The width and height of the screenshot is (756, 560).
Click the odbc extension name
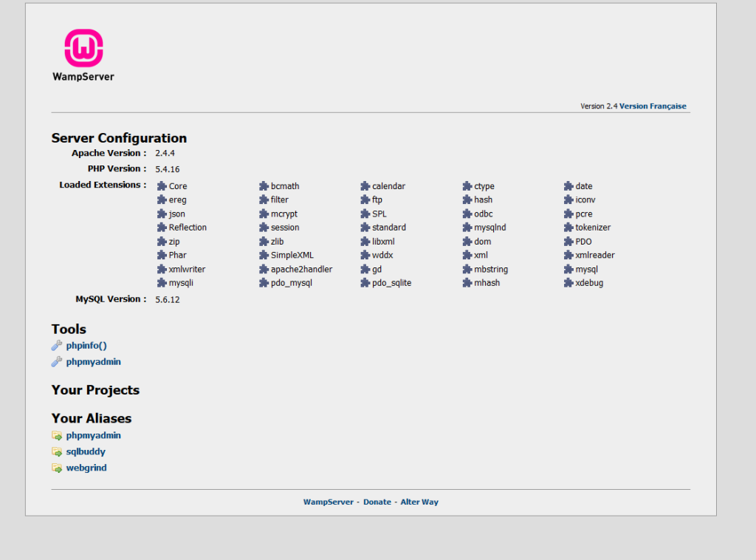coord(484,214)
